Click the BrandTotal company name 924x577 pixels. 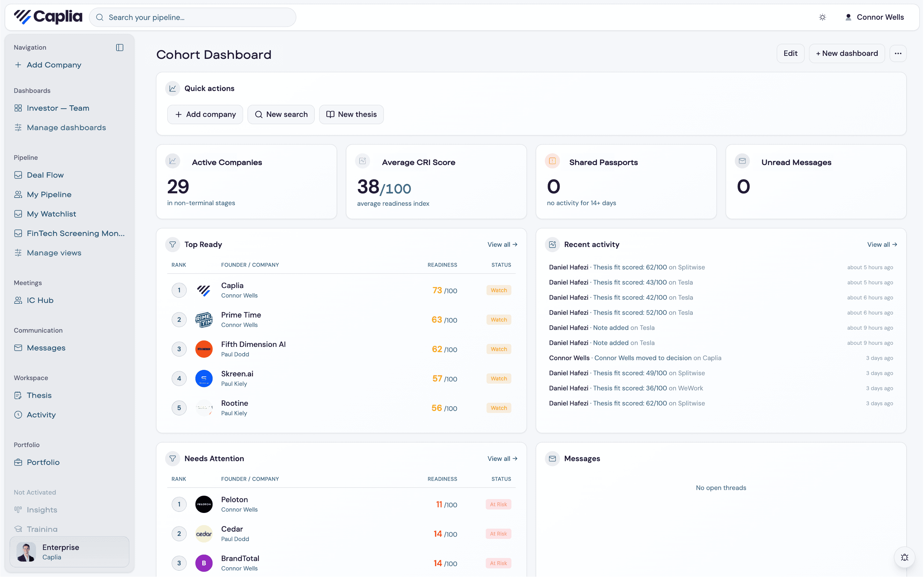(x=240, y=558)
